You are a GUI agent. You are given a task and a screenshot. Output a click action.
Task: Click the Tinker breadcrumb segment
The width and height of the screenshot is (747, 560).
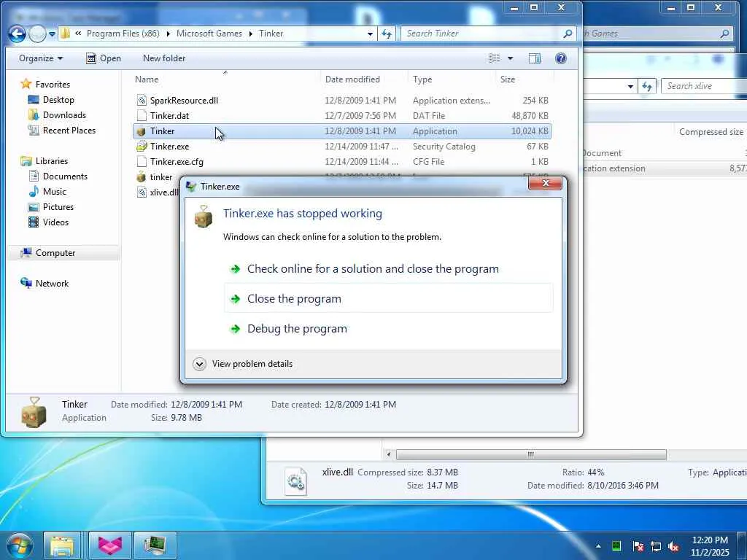271,34
